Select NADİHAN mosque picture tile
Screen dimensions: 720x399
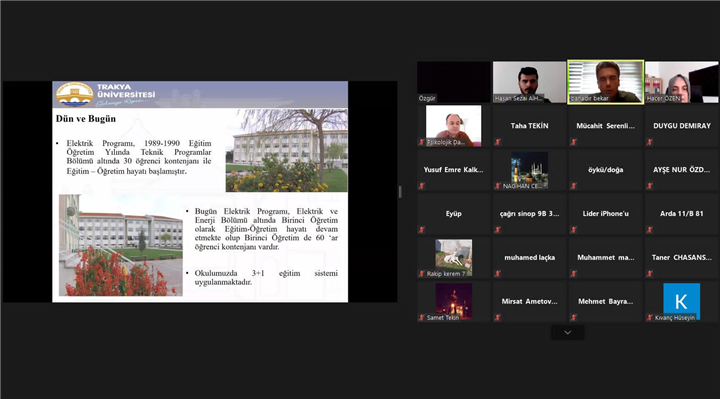529,170
